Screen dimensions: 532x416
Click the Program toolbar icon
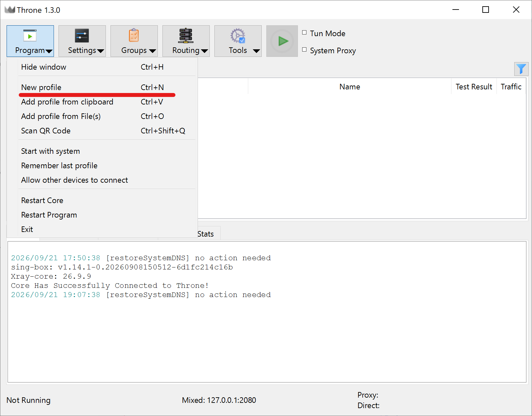pyautogui.click(x=30, y=36)
